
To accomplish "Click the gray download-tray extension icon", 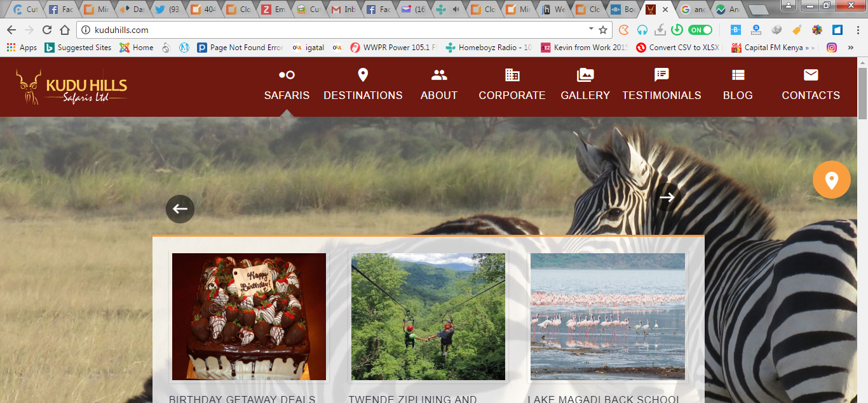I will pos(660,30).
